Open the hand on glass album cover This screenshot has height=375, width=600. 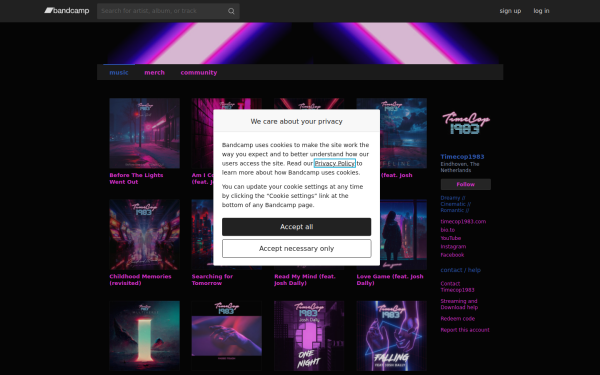coord(227,336)
